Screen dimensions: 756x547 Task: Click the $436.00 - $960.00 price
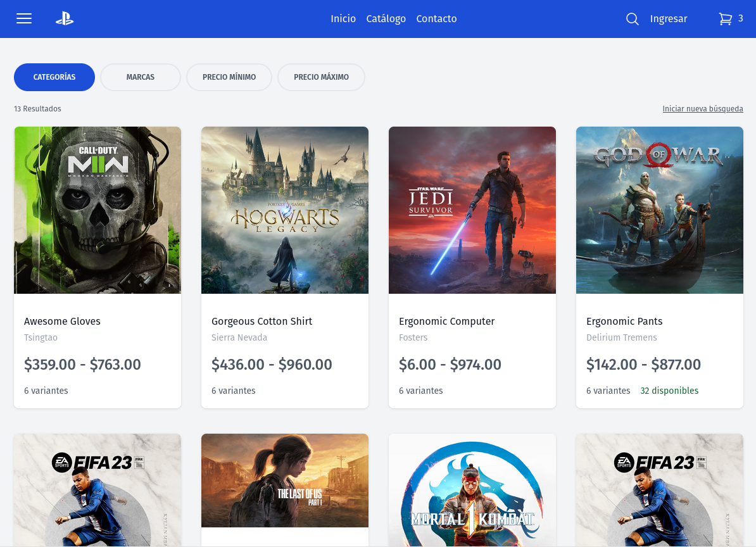click(272, 364)
